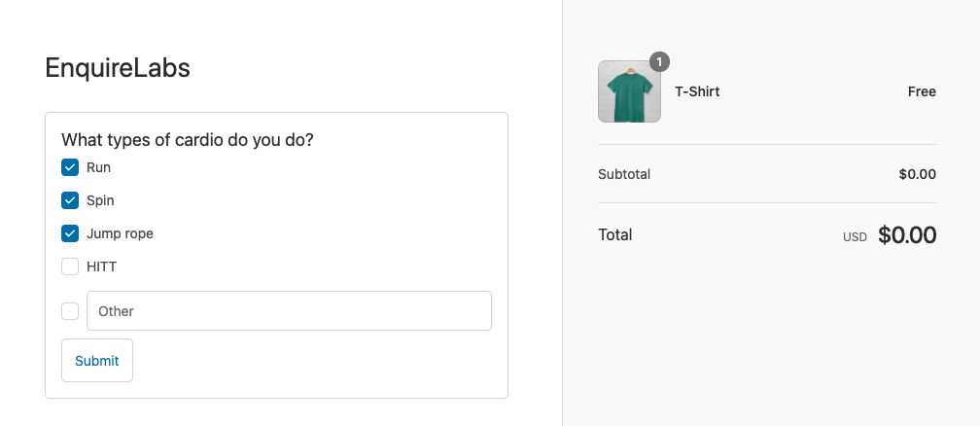The image size is (980, 426).
Task: Select the EnquireLabs store title
Action: click(118, 68)
